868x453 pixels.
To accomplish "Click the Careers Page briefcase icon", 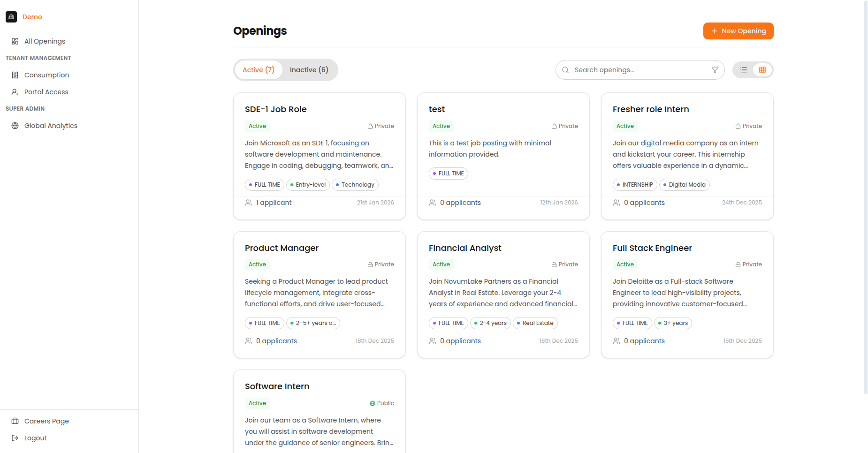I will tap(15, 421).
